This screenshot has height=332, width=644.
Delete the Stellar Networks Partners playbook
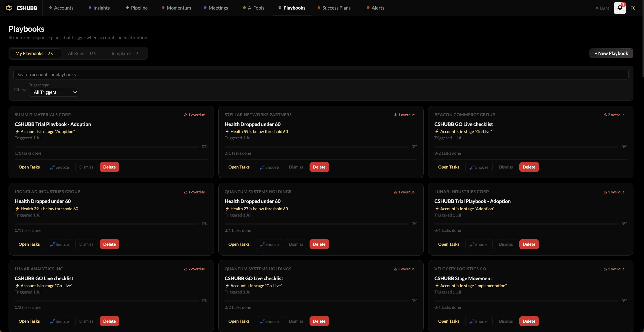[x=319, y=167]
